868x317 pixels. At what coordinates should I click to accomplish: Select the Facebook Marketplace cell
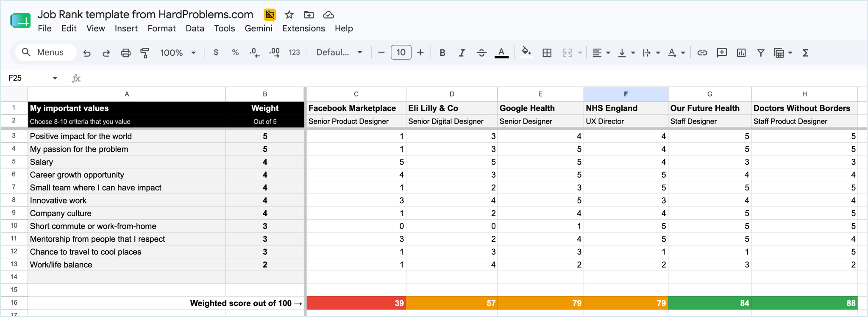click(x=356, y=108)
